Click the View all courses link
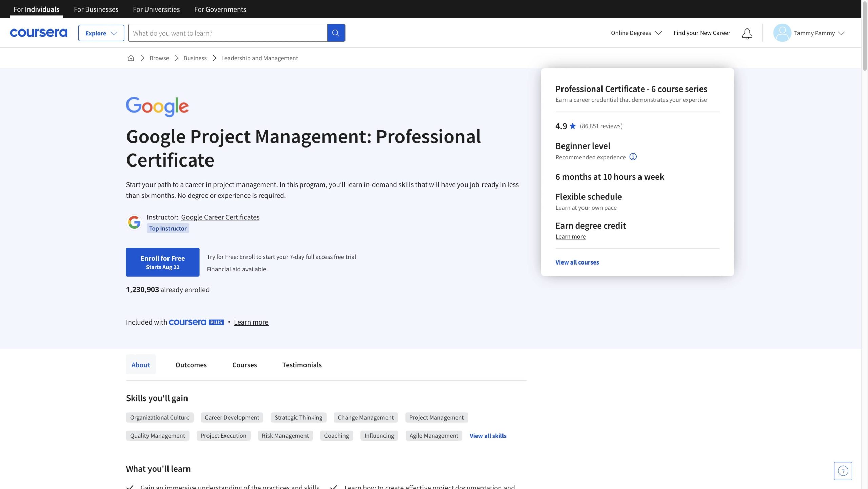The height and width of the screenshot is (489, 868). tap(577, 262)
